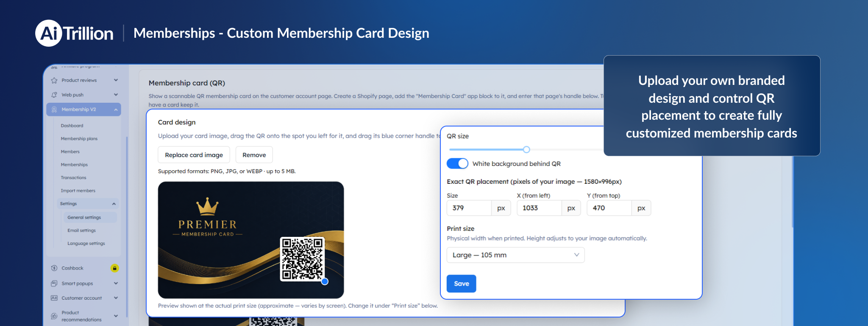Click the Customer account icon

coord(54,298)
